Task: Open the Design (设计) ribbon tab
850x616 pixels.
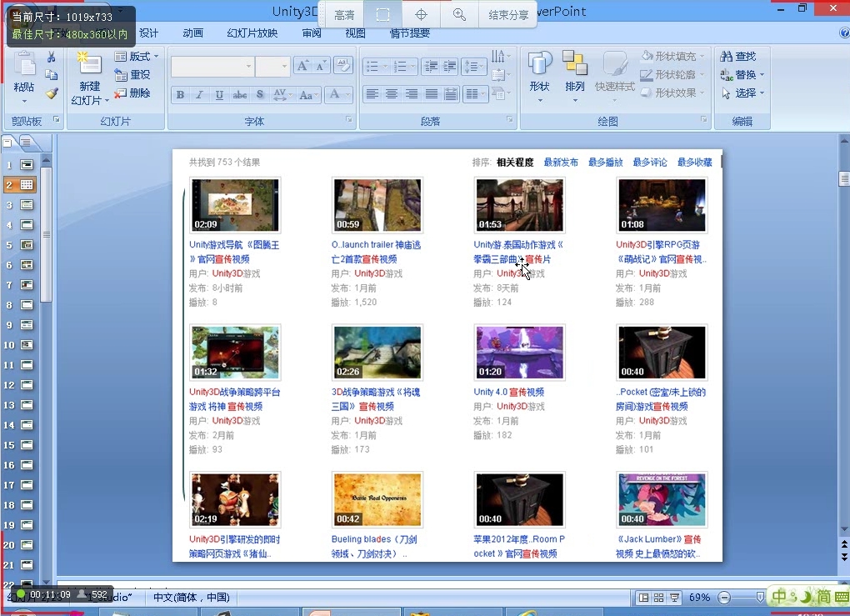Action: (x=148, y=33)
